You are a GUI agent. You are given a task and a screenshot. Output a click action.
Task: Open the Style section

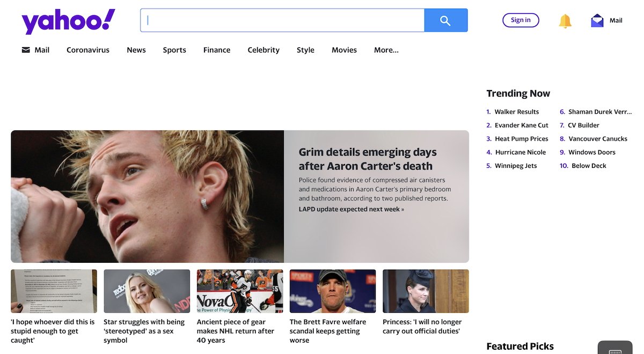point(305,50)
